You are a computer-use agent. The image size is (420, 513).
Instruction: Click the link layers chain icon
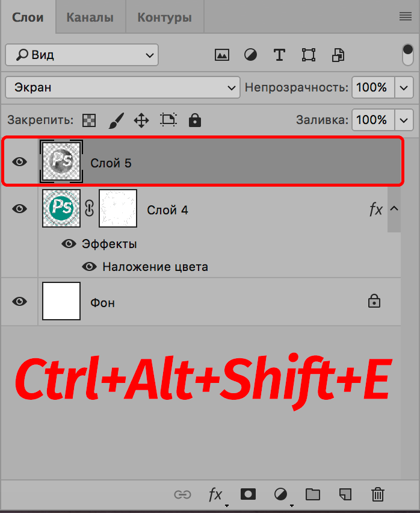point(182,494)
